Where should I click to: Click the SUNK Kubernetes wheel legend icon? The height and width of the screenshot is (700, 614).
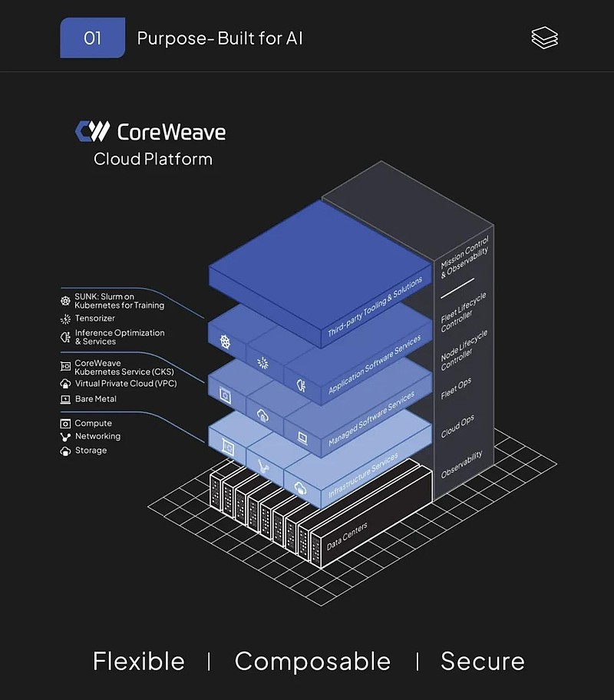click(x=66, y=301)
